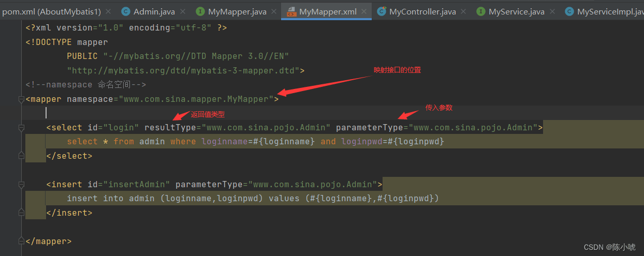
Task: Collapse the select id="login" block
Action: (x=21, y=127)
